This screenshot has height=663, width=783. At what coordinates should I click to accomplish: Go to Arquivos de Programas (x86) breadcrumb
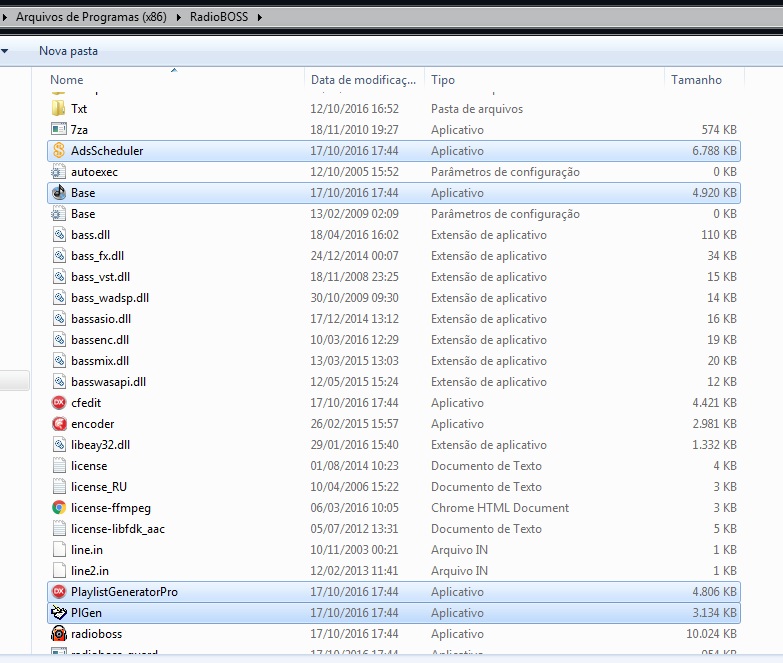pos(91,17)
